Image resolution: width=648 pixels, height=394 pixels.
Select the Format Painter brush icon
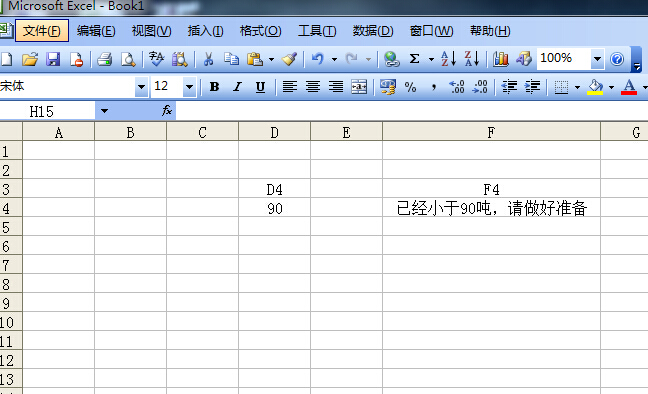[x=289, y=59]
